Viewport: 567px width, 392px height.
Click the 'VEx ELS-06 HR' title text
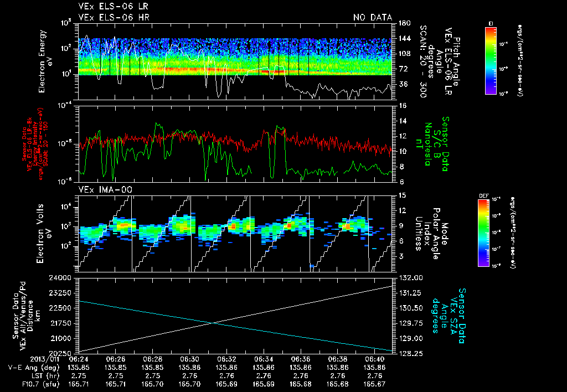pos(114,17)
